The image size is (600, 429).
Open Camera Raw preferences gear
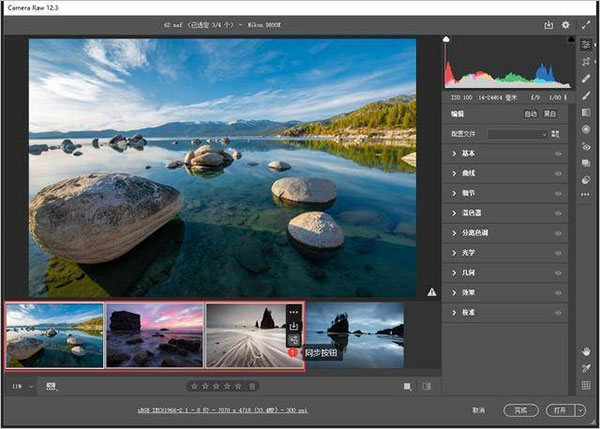click(x=565, y=25)
